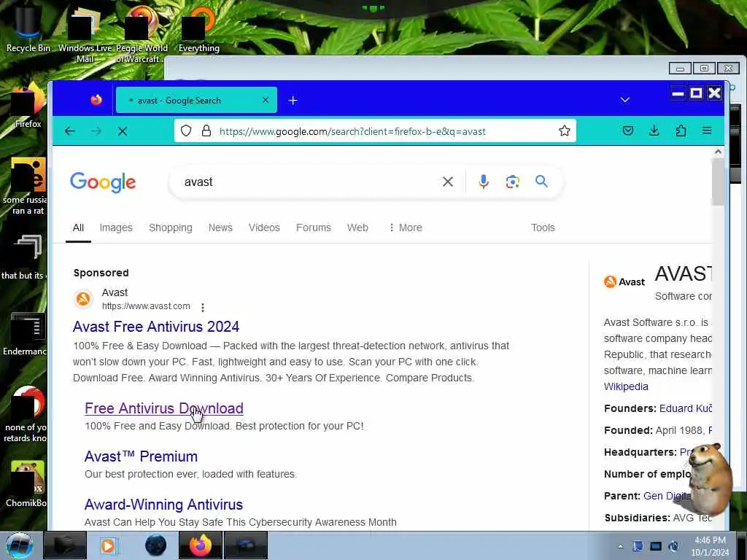The height and width of the screenshot is (560, 747).
Task: Close the avast - Google Search tab
Action: [266, 100]
